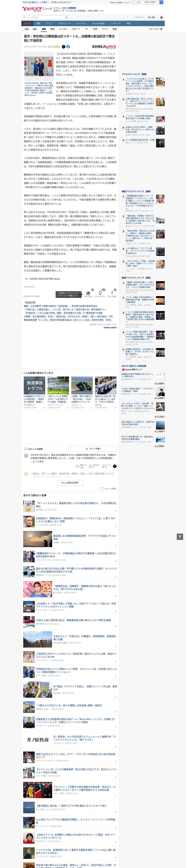The width and height of the screenshot is (186, 868).
Task: Open the motorcycle racing recommended article thumbnail
Action: [82, 386]
